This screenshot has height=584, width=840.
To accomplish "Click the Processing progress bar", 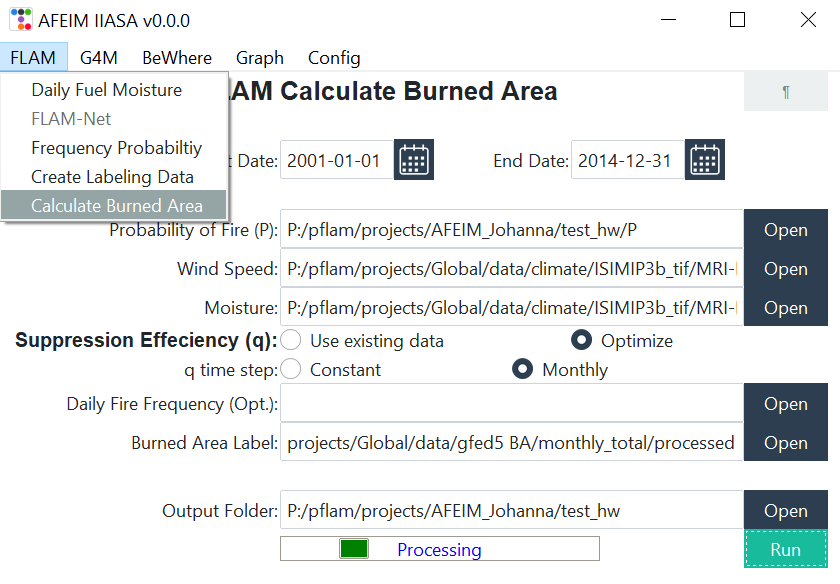I will 440,549.
